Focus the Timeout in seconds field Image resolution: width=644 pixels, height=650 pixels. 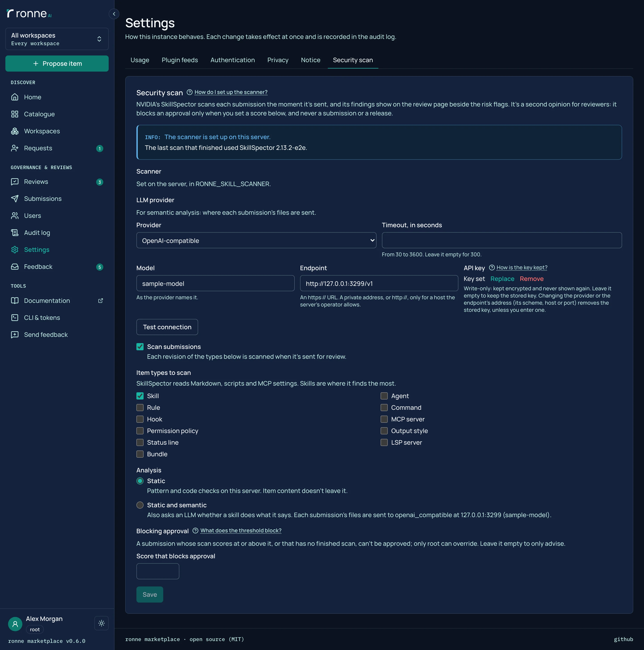click(501, 240)
